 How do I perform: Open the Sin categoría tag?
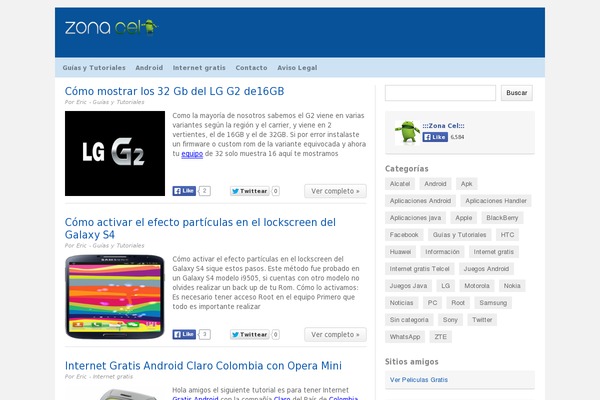tap(409, 320)
